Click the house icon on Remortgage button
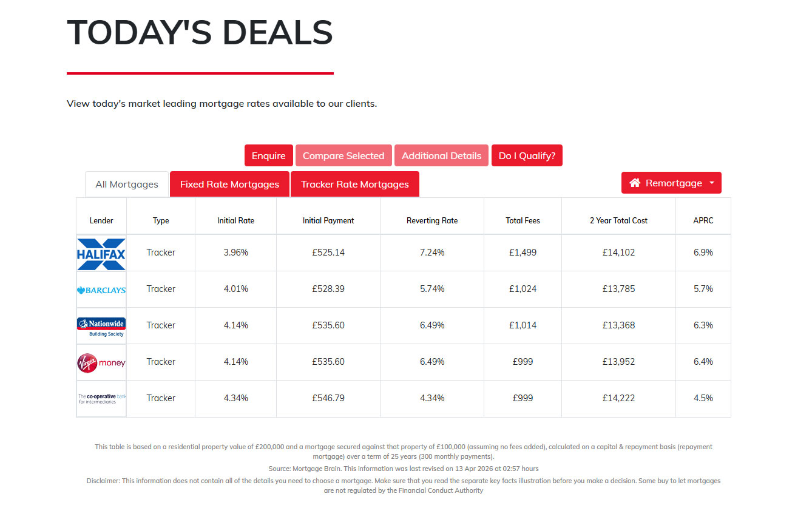Image resolution: width=812 pixels, height=505 pixels. [x=635, y=183]
